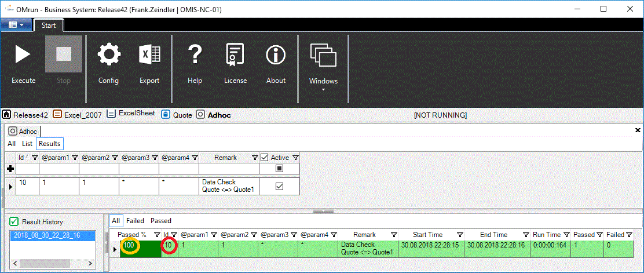Image resolution: width=644 pixels, height=273 pixels.
Task: Show Failed results tab
Action: click(135, 221)
